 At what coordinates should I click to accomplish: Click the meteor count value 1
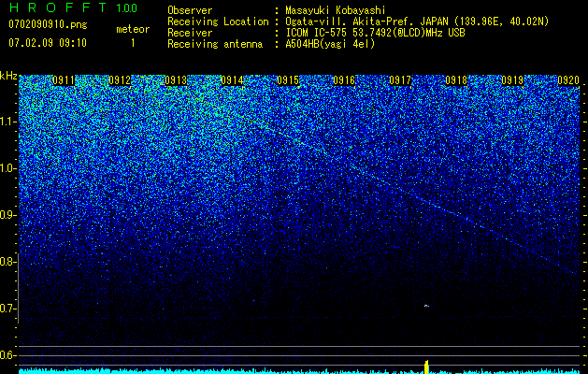pyautogui.click(x=133, y=43)
